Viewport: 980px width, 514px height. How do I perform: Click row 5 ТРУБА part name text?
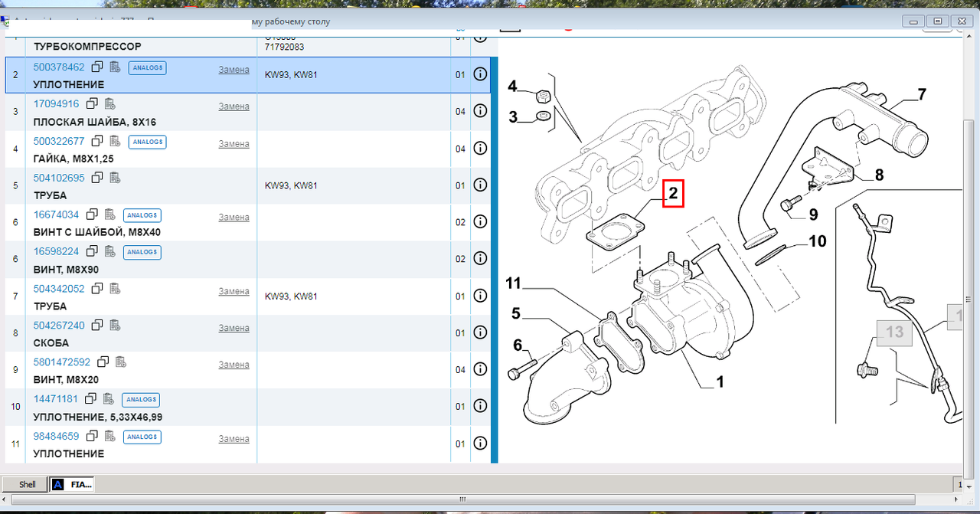tap(50, 195)
